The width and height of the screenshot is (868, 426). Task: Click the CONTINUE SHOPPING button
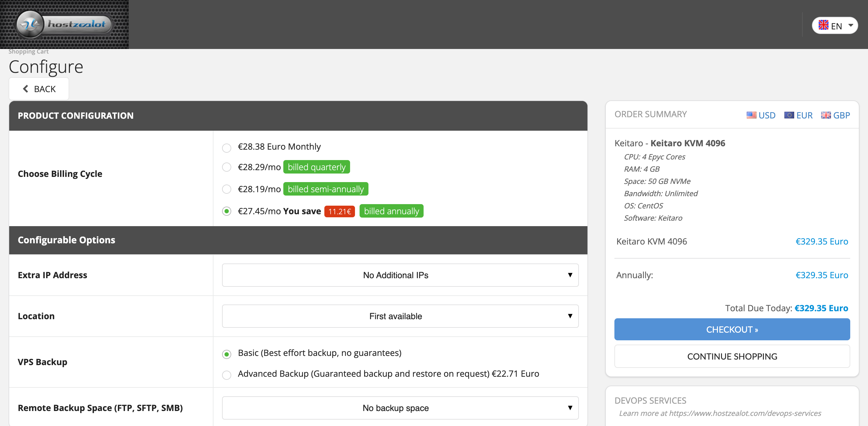732,357
